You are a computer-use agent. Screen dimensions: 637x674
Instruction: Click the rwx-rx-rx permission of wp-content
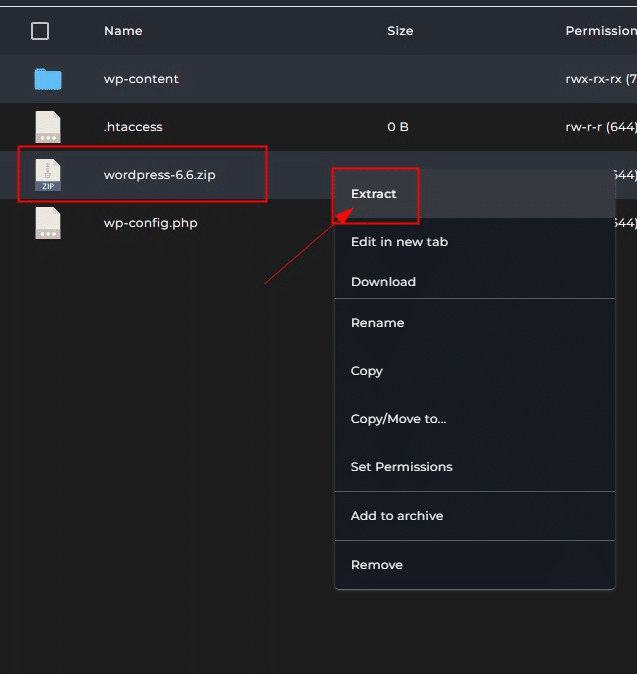point(601,79)
